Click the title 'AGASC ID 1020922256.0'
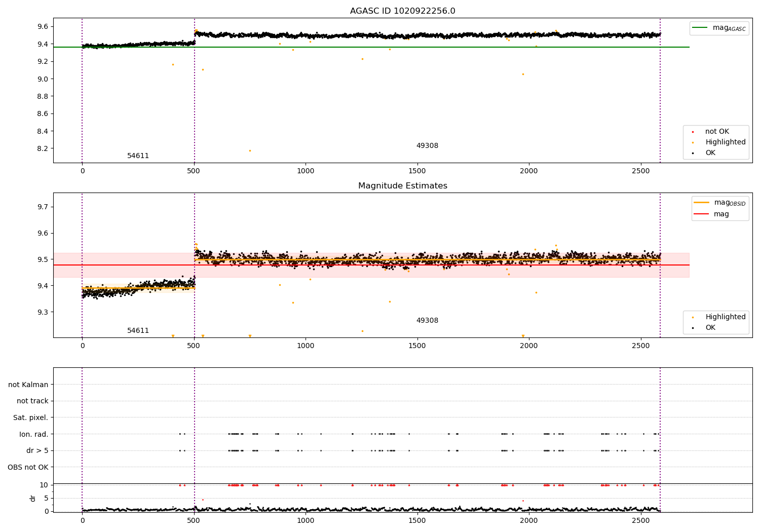Screen dimensions: 760x532 402,11
